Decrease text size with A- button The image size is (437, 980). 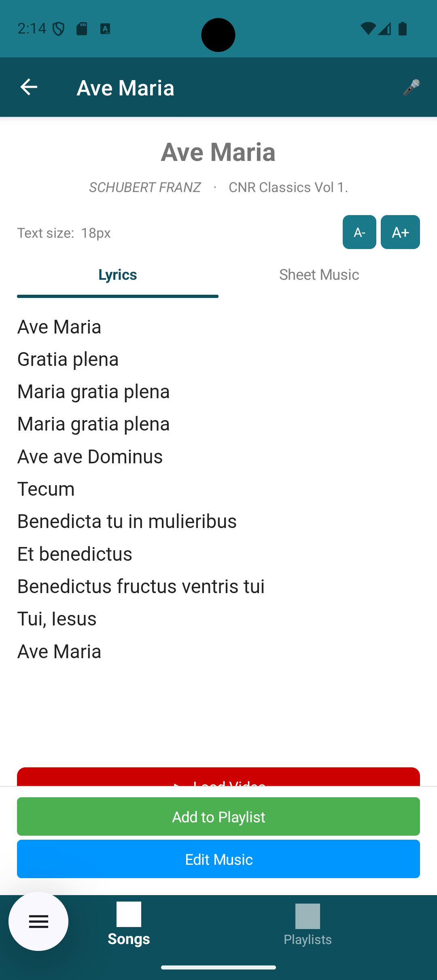(359, 232)
